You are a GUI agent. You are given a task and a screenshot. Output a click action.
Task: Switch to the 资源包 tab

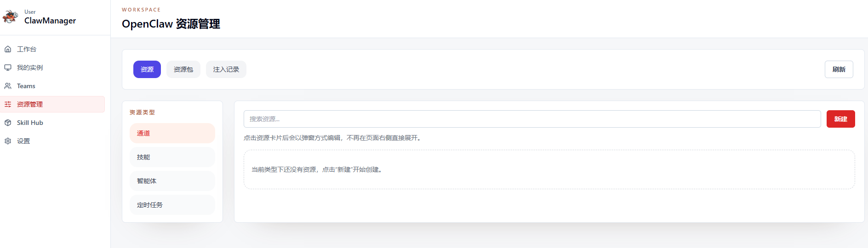[183, 69]
